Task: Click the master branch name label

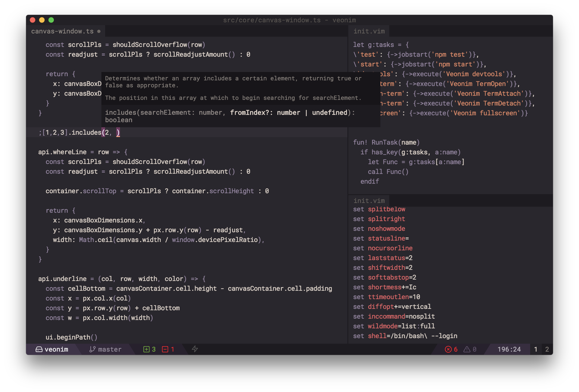Action: [x=110, y=349]
